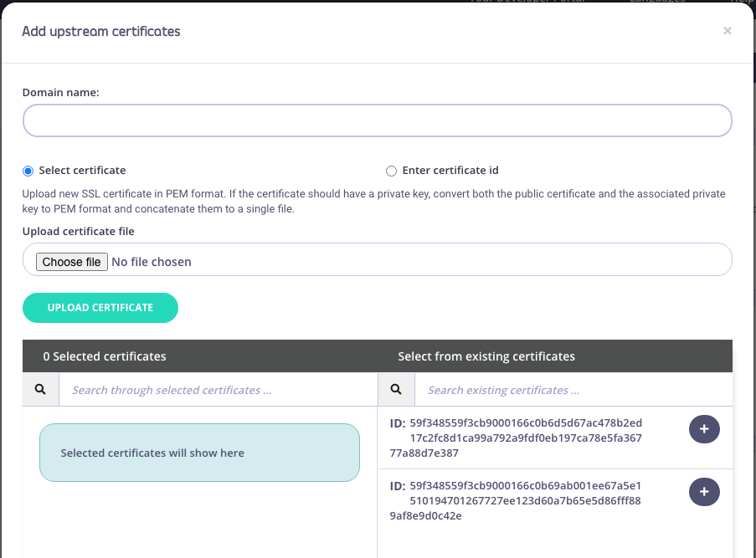Close the Add upstream certificates dialog
Viewport: 756px width, 558px height.
tap(727, 31)
